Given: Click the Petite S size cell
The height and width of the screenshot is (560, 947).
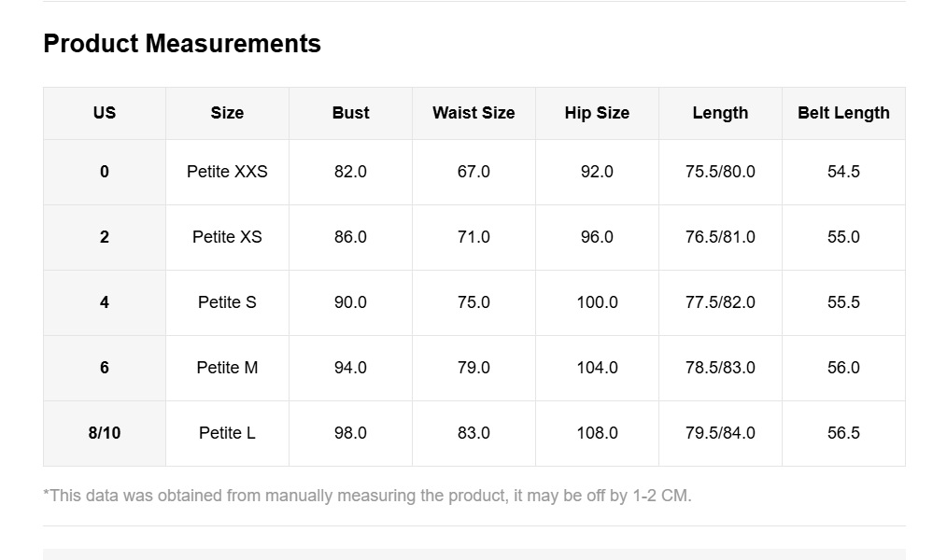Looking at the screenshot, I should point(227,302).
